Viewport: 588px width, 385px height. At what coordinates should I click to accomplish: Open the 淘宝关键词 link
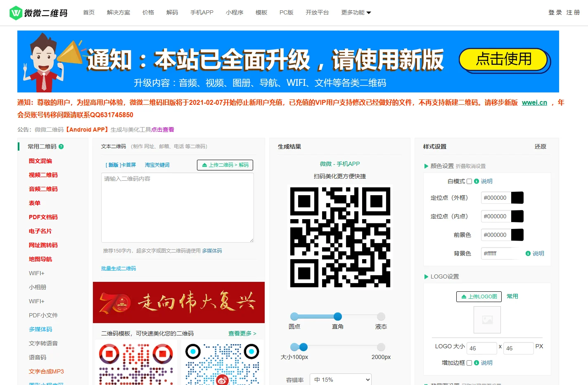point(157,165)
